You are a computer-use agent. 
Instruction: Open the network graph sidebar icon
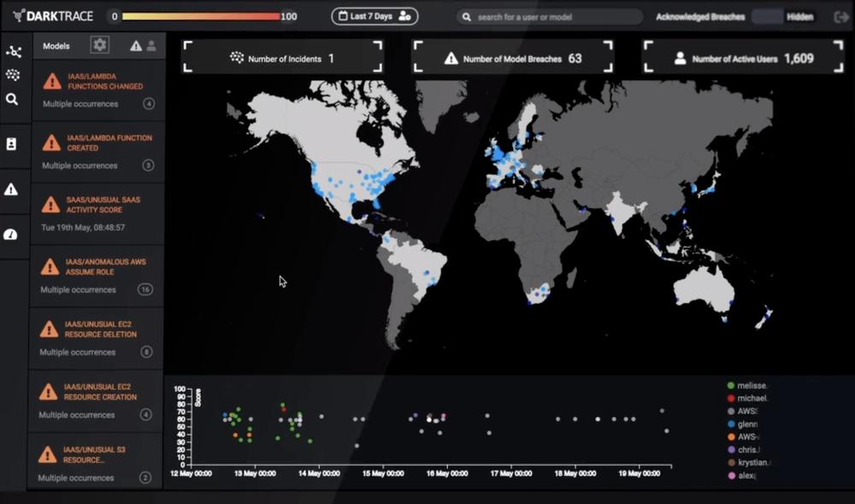13,52
